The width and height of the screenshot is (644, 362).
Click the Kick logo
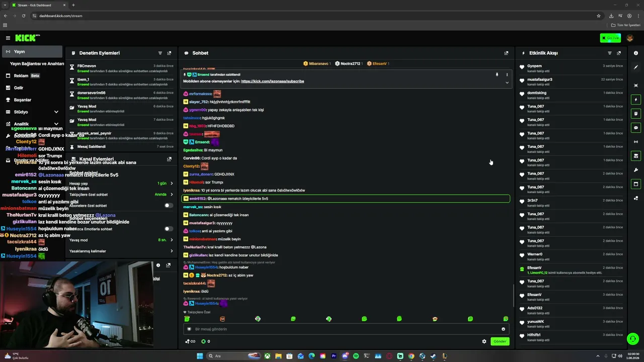[27, 38]
